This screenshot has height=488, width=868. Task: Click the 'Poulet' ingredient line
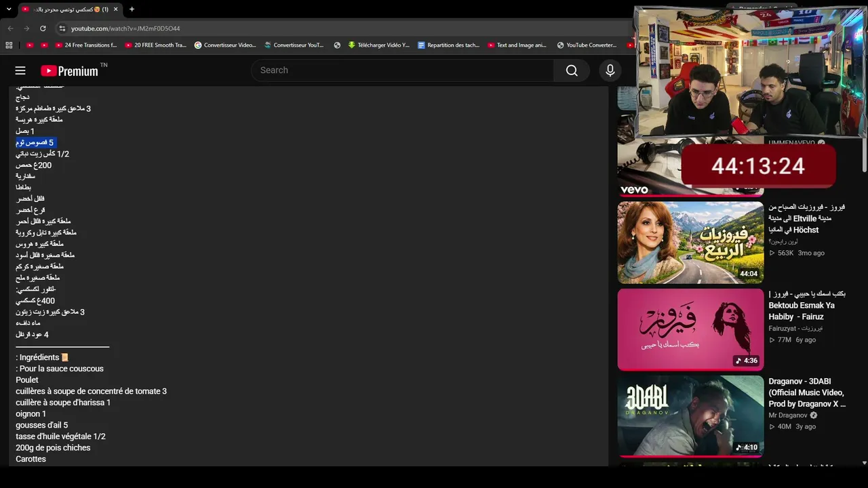coord(27,380)
